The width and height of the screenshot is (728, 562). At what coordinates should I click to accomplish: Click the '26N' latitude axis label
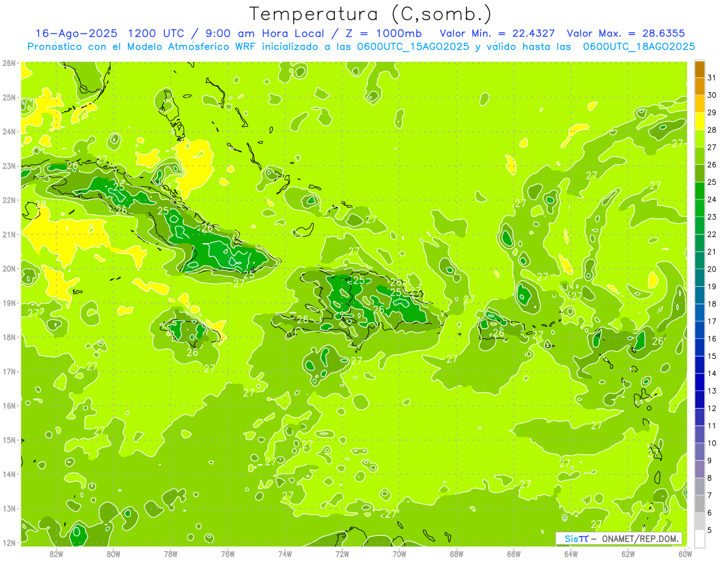point(8,63)
